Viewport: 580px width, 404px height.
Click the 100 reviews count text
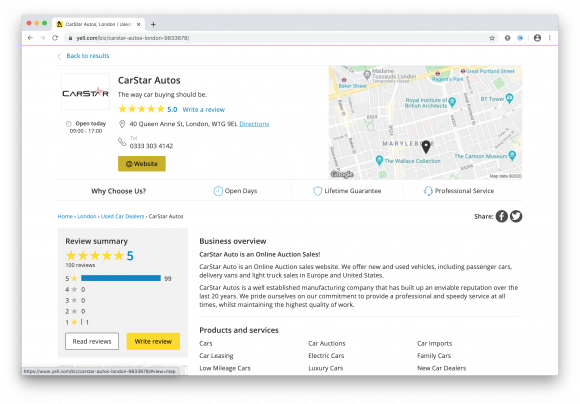tap(80, 265)
